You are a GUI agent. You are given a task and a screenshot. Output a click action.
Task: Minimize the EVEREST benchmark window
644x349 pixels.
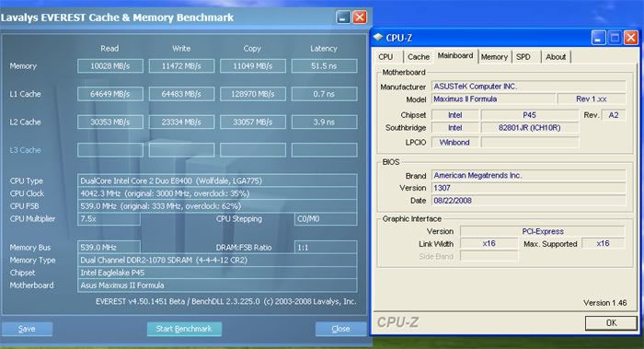tap(343, 17)
